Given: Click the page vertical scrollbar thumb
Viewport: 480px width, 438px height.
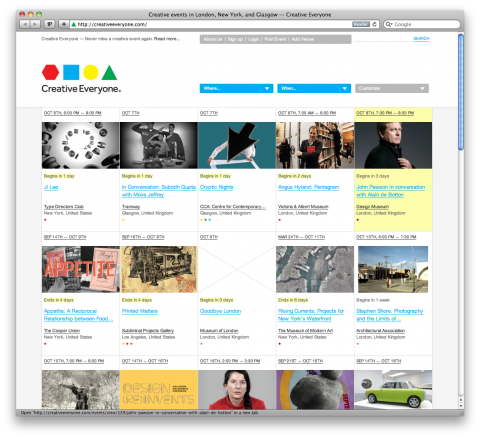Looking at the screenshot, I should [x=461, y=92].
